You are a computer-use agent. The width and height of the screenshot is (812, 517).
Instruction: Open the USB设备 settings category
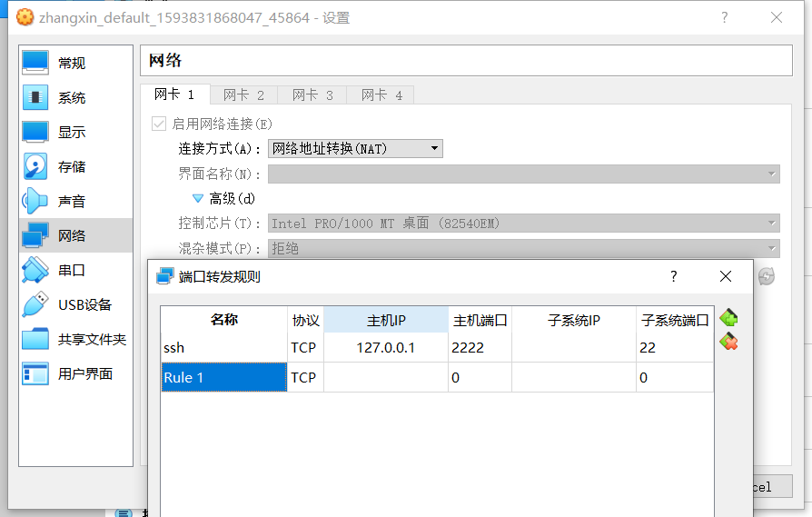click(84, 304)
